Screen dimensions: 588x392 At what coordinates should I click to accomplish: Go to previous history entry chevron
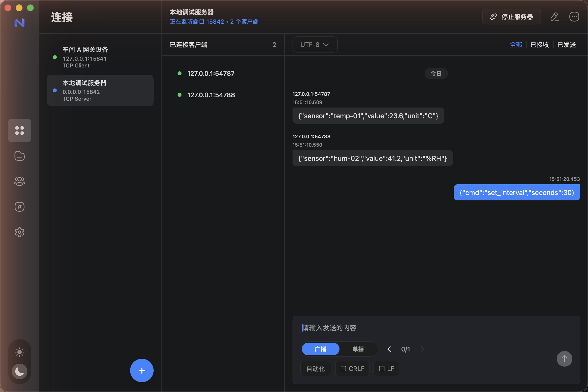pos(389,349)
